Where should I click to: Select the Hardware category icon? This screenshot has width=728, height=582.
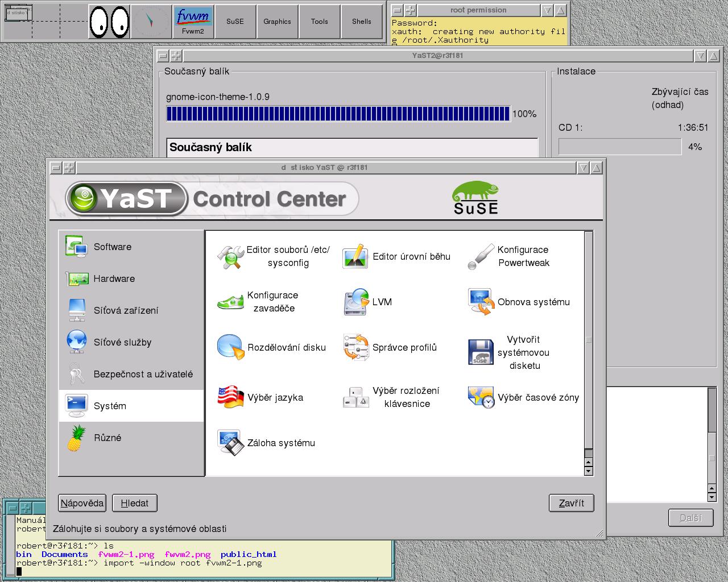coord(76,278)
